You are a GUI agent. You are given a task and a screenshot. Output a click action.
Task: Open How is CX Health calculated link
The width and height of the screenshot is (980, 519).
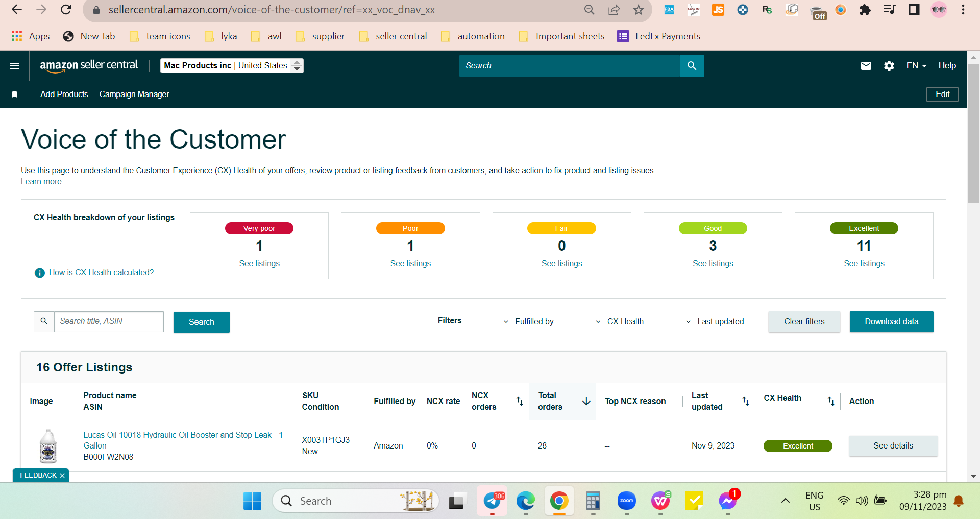pos(101,273)
